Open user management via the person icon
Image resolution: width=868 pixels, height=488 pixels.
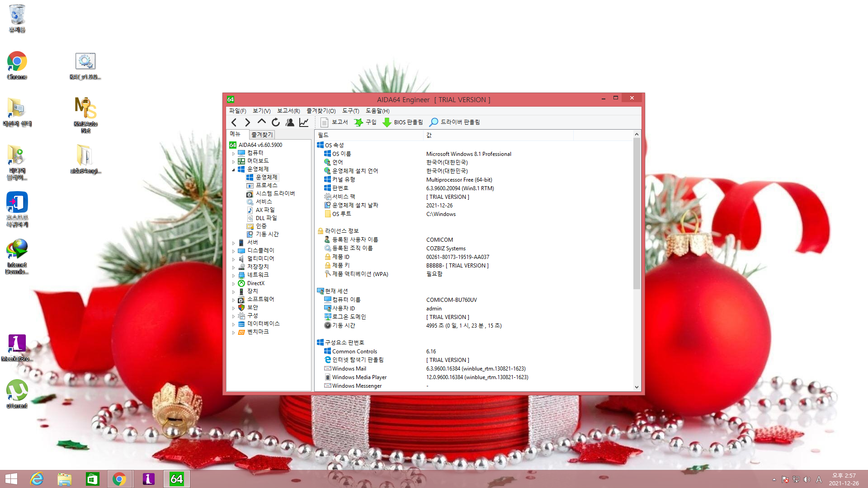pyautogui.click(x=290, y=122)
